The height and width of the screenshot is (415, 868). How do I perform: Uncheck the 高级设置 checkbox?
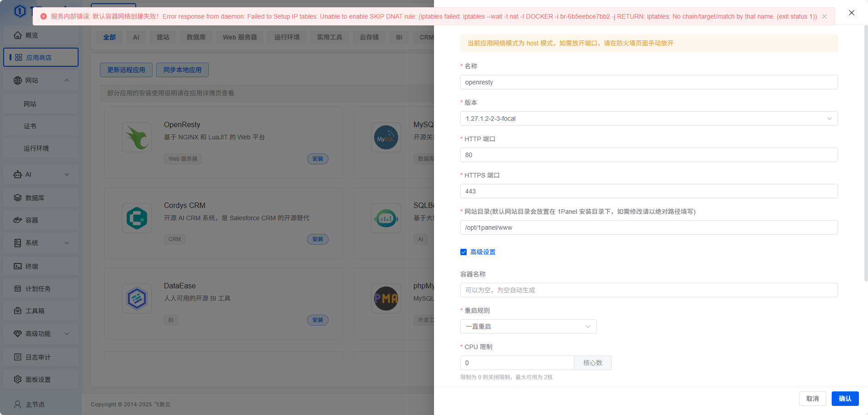tap(464, 252)
